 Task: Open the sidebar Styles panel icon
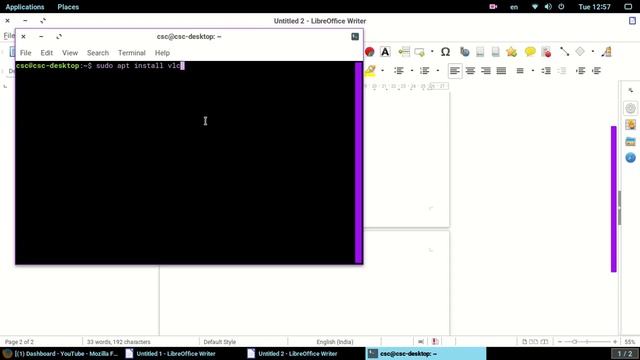[630, 124]
